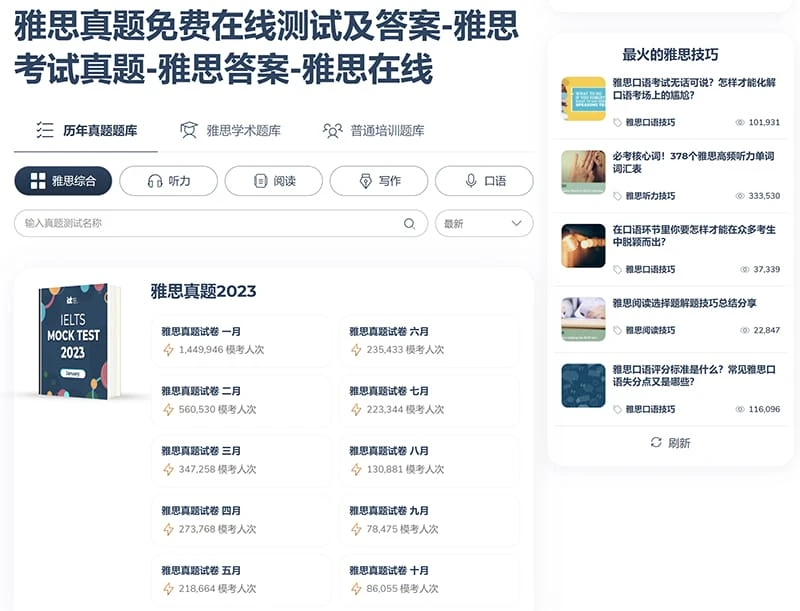This screenshot has width=800, height=611.
Task: Click tag icon beside 雅思阅读技巧
Action: pos(617,330)
